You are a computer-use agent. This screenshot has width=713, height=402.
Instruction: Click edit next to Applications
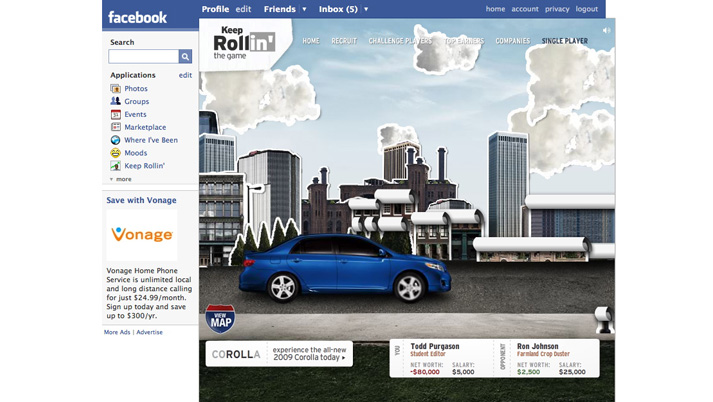point(185,75)
